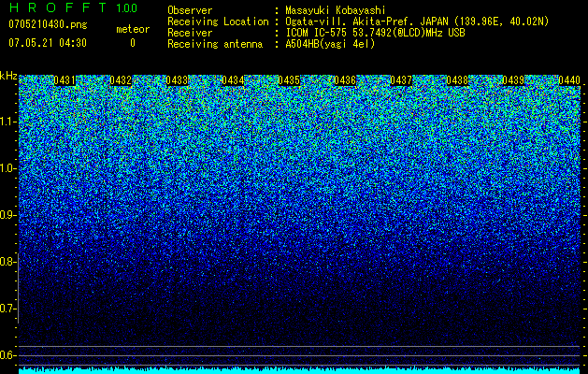This screenshot has height=374, width=588.
Task: Click observer name Masayuki Kobayashi
Action: [x=336, y=10]
